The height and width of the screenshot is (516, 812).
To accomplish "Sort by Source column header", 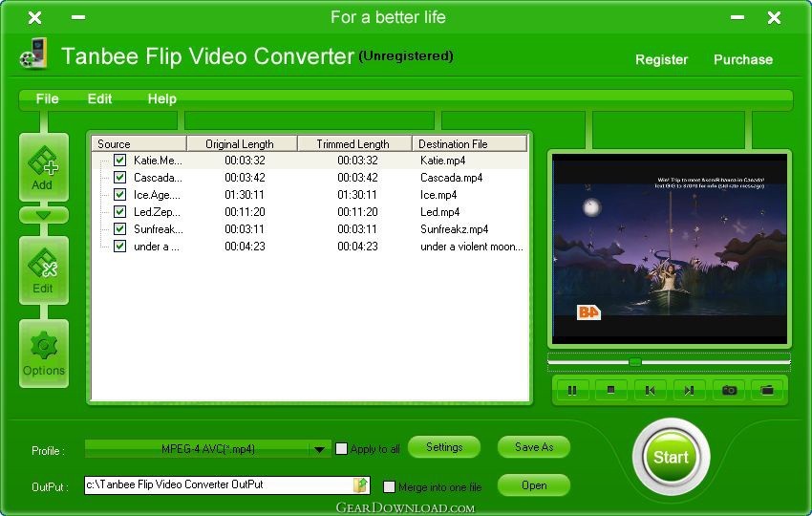I will (139, 143).
